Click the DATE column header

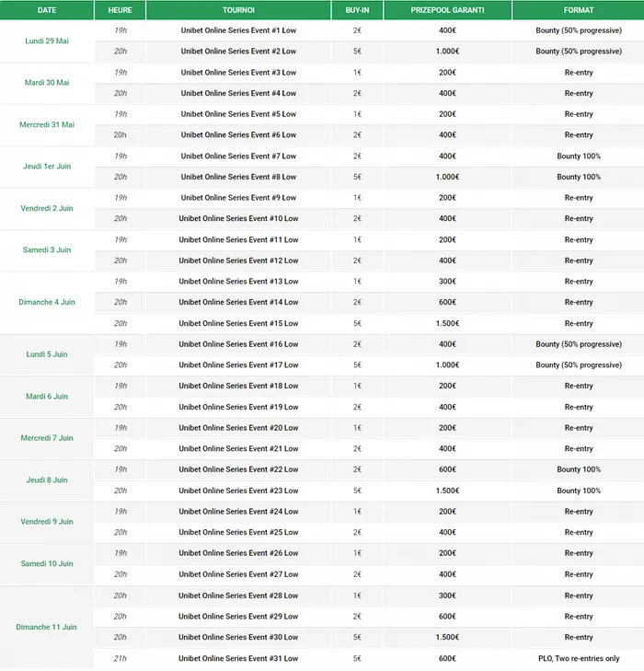47,10
